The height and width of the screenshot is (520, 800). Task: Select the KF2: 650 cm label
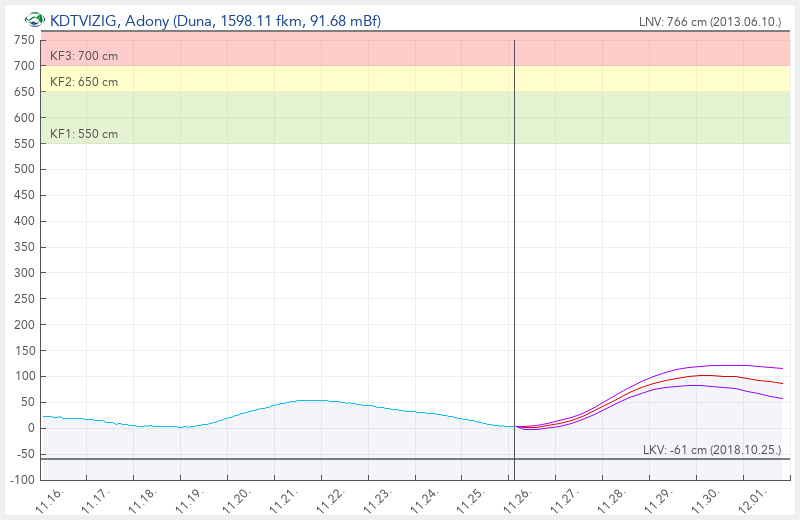(x=84, y=82)
